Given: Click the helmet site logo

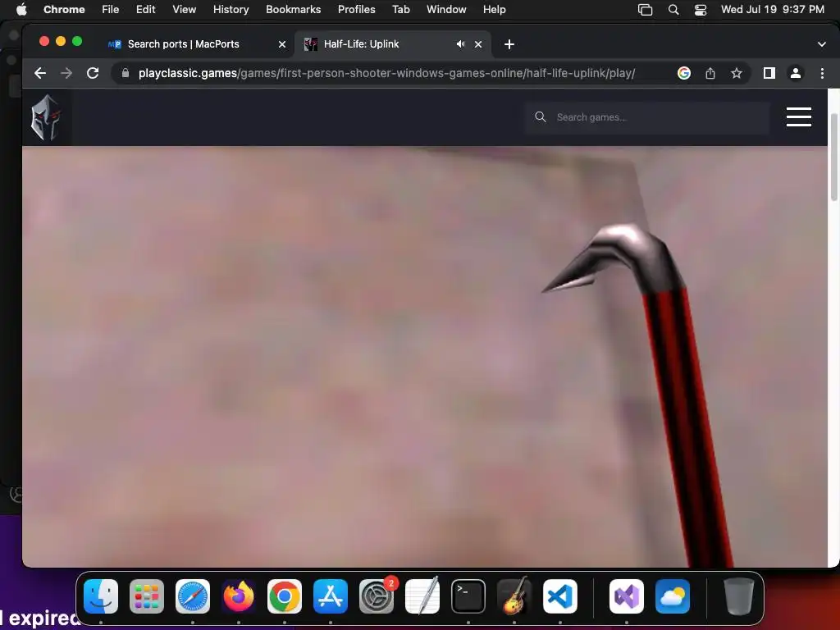Looking at the screenshot, I should [x=46, y=117].
